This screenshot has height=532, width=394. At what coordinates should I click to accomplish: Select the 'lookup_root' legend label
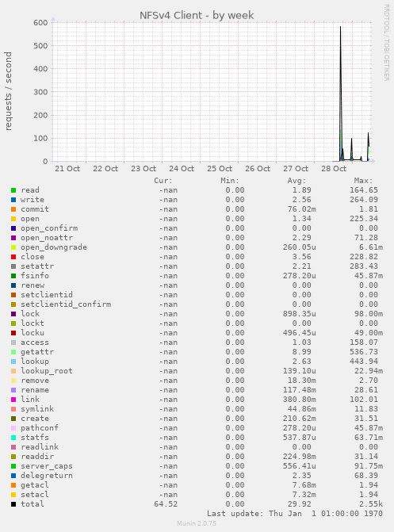tap(47, 371)
